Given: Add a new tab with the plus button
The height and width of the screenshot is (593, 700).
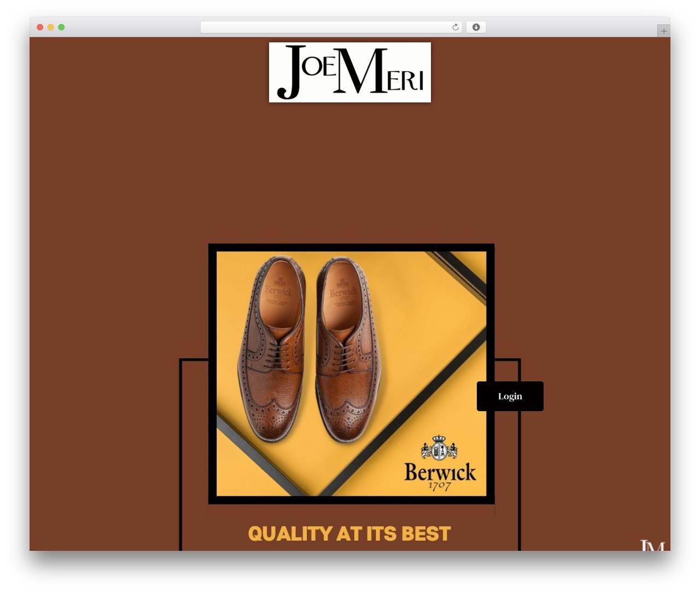Looking at the screenshot, I should point(664,31).
